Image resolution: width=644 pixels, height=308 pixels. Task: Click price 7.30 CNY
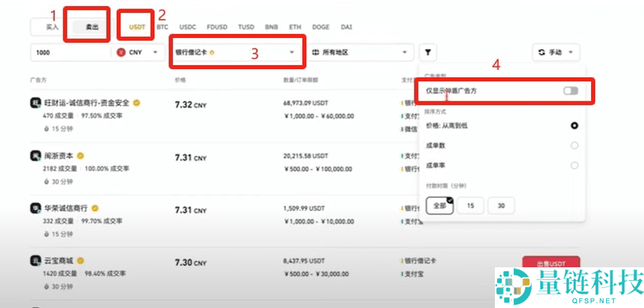190,263
